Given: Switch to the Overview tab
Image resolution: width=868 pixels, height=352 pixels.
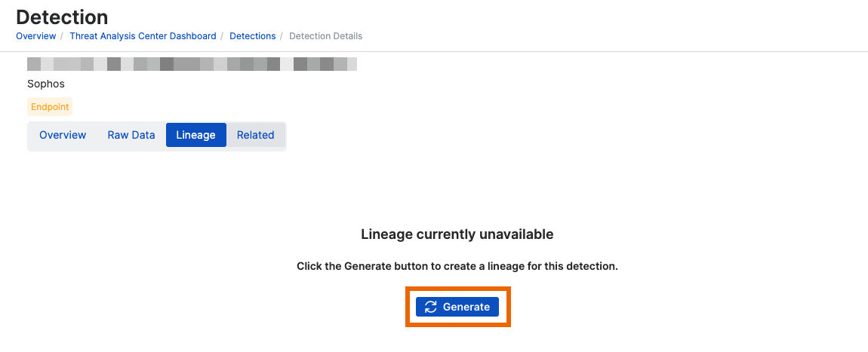Looking at the screenshot, I should click(x=63, y=135).
